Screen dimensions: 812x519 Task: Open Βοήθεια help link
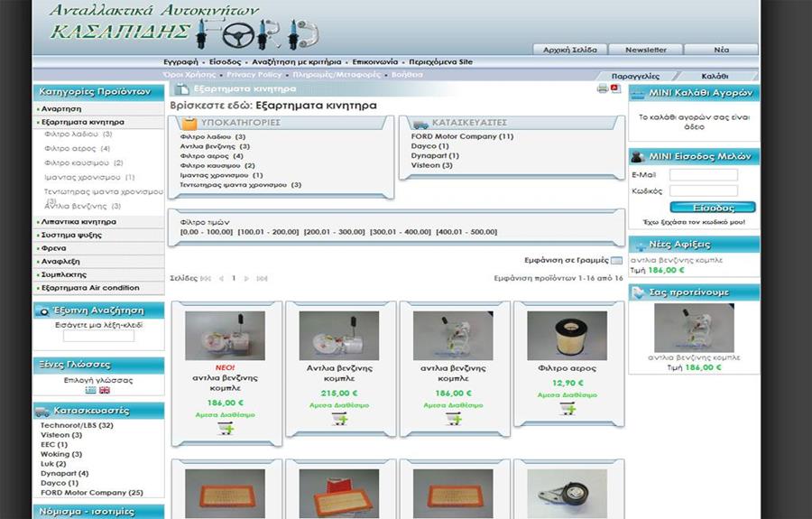coord(407,75)
